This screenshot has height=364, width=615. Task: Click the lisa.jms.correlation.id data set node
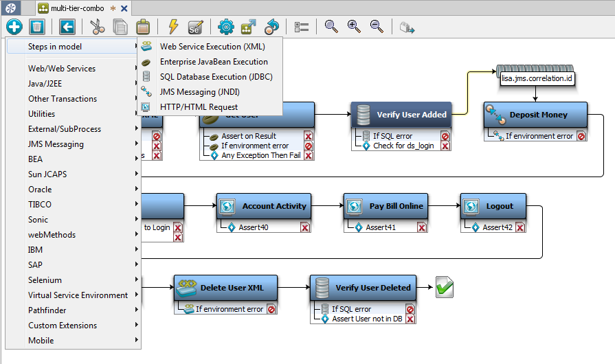[x=537, y=79]
